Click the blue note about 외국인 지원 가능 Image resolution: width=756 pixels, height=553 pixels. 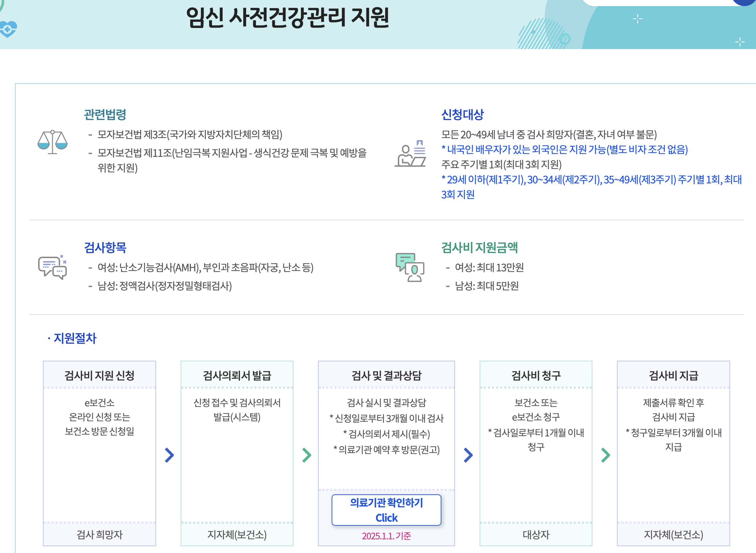564,149
